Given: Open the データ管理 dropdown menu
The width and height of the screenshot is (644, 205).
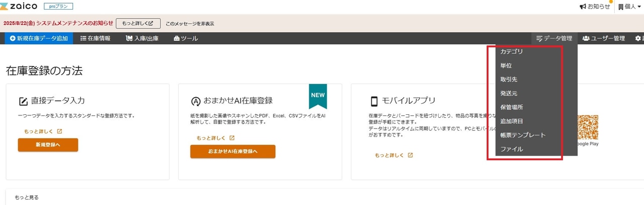Looking at the screenshot, I should (554, 38).
